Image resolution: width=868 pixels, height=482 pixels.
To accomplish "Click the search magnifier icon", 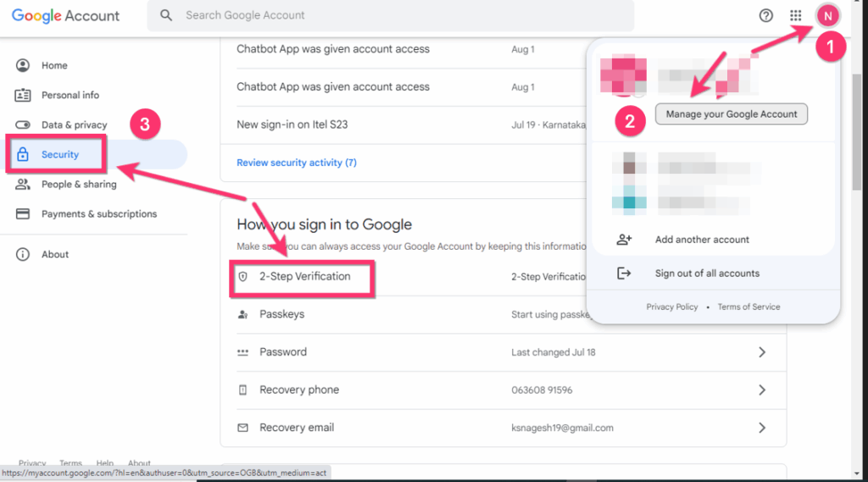I will click(x=166, y=15).
